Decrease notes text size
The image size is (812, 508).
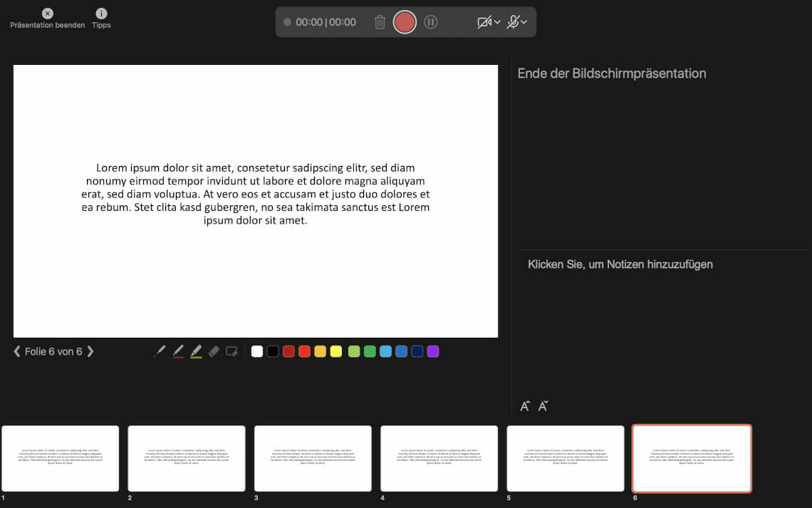pos(543,405)
